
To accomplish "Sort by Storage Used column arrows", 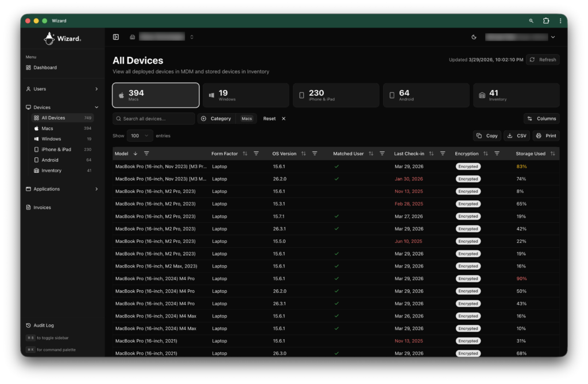I will coord(552,154).
